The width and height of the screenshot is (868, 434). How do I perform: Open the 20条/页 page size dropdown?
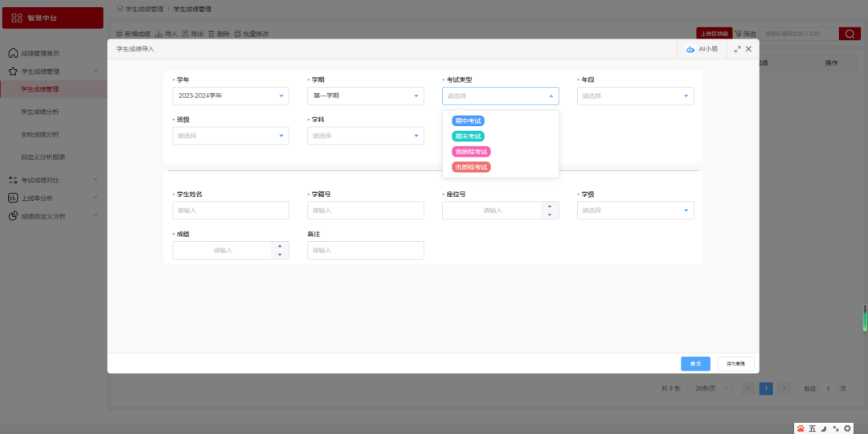coord(709,389)
